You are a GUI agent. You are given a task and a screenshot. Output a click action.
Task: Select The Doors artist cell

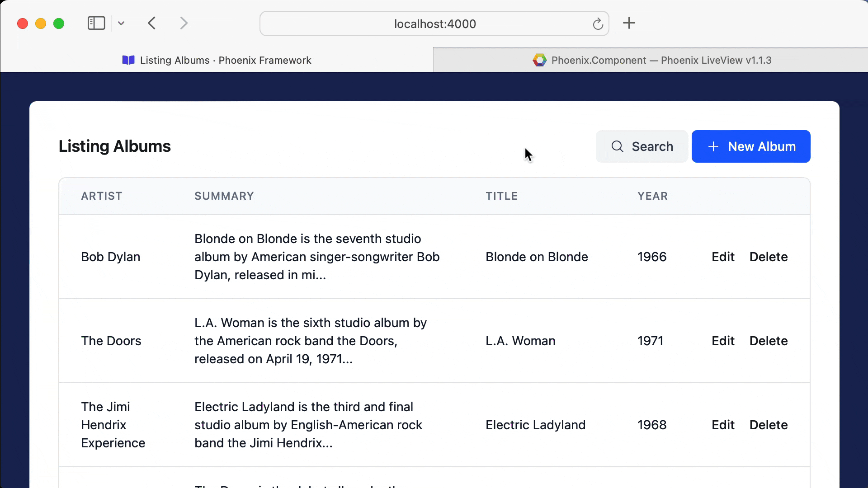[111, 341]
